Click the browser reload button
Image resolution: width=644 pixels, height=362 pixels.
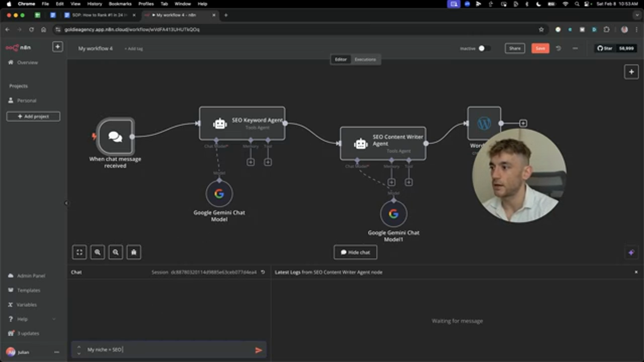pos(31,30)
